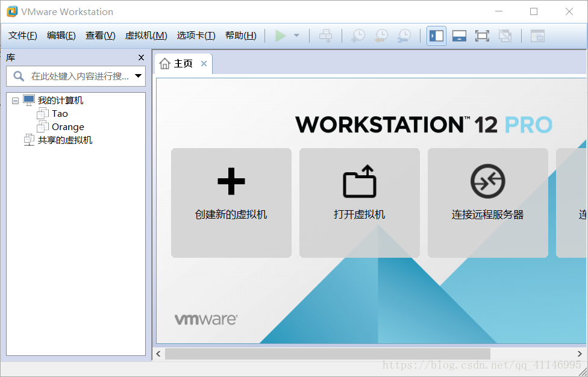Open the 选项卡(T) menu
588x377 pixels.
[x=196, y=36]
